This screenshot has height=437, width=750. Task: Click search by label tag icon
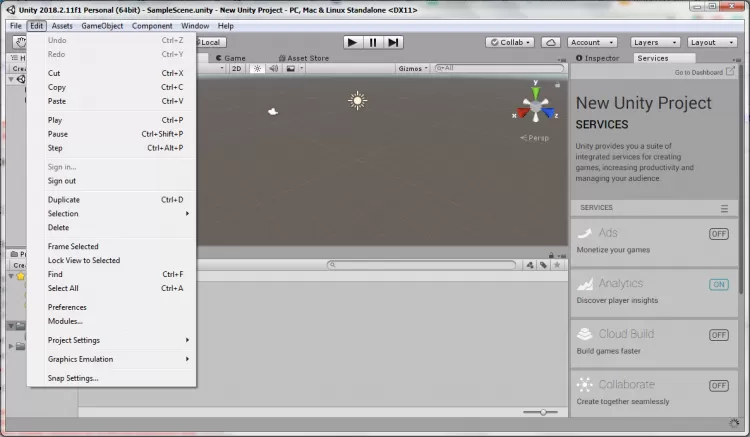(543, 265)
